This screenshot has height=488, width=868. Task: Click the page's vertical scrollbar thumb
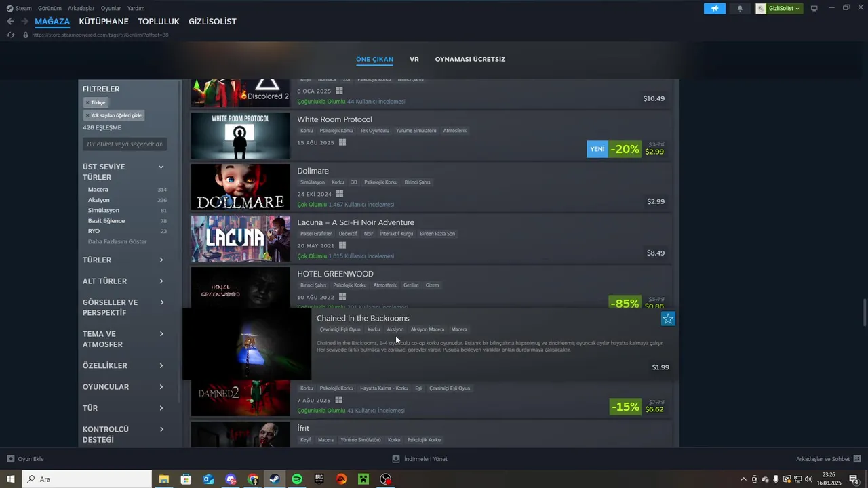[x=864, y=312]
